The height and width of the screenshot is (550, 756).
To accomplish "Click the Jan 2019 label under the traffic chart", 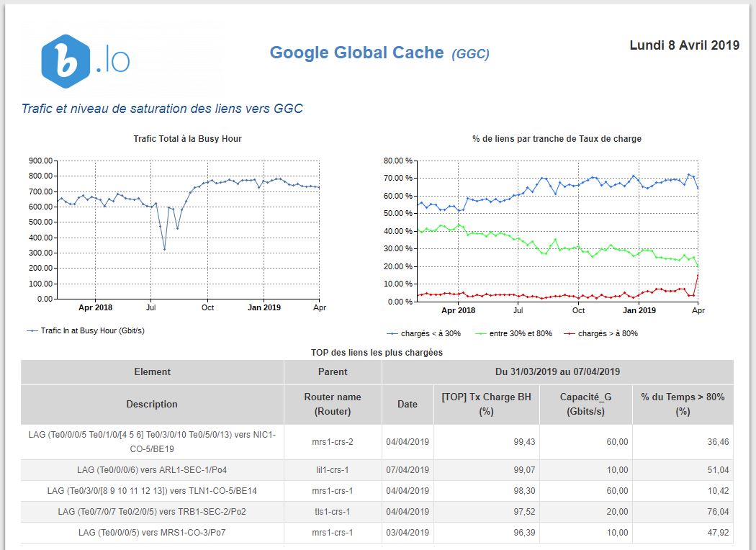I will click(264, 307).
